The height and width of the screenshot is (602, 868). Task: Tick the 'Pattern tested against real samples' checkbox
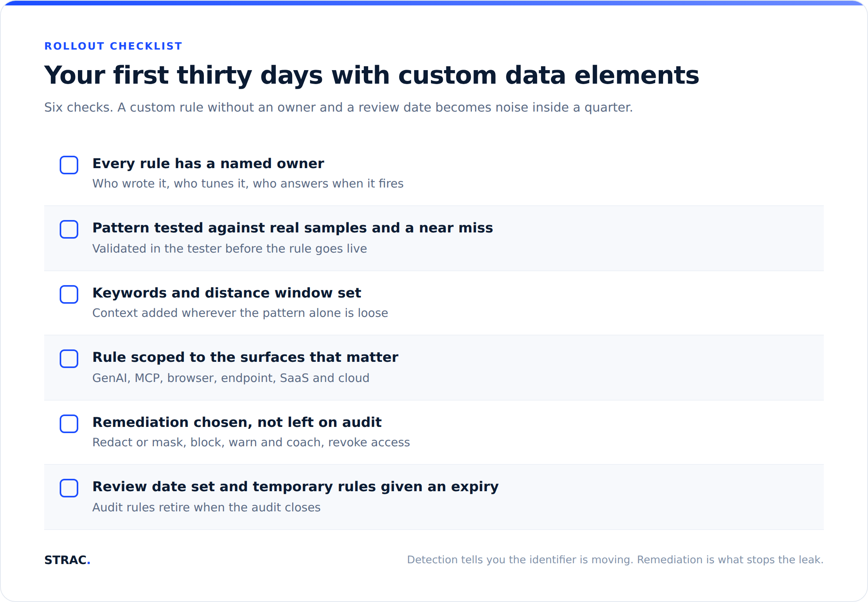coord(69,229)
